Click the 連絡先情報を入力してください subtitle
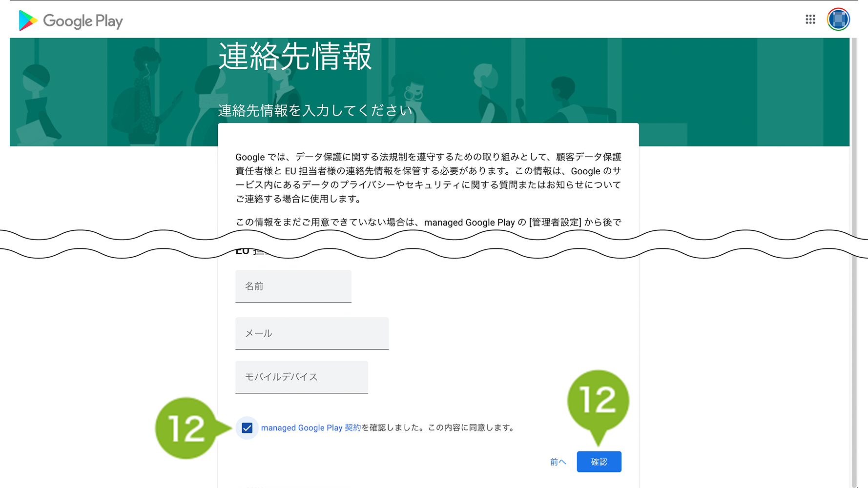 pyautogui.click(x=315, y=111)
